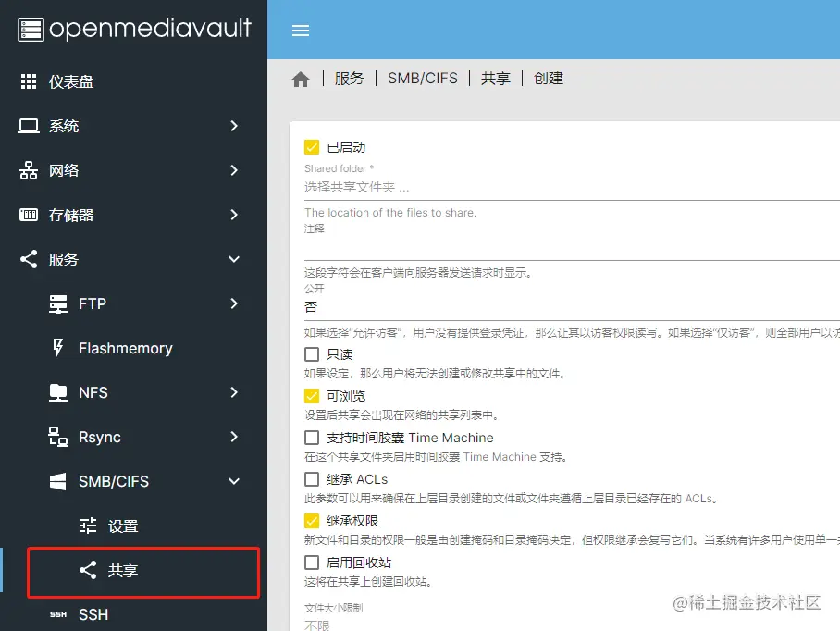Click the share icon next to 共享
Image resolution: width=840 pixels, height=631 pixels.
88,570
